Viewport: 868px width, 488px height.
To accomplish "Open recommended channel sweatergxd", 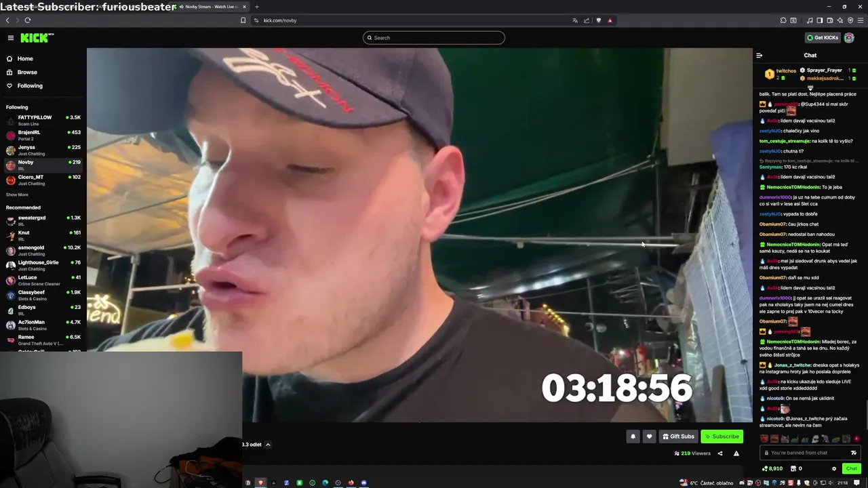I will click(43, 221).
